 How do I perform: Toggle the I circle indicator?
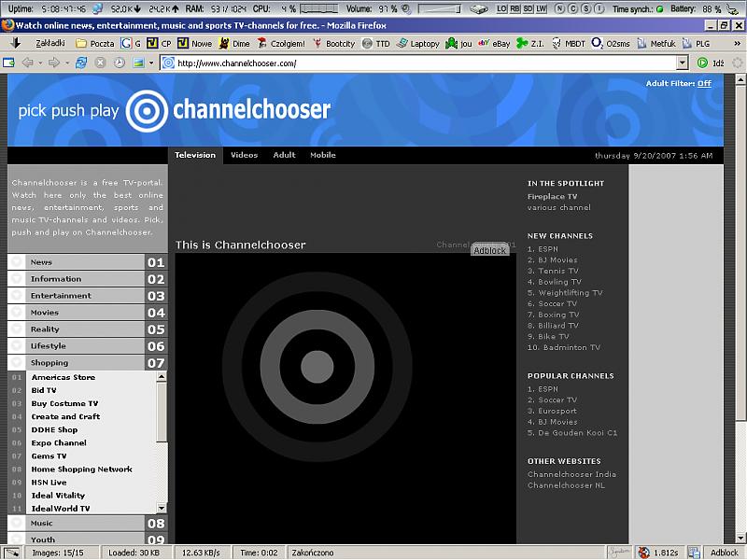599,8
